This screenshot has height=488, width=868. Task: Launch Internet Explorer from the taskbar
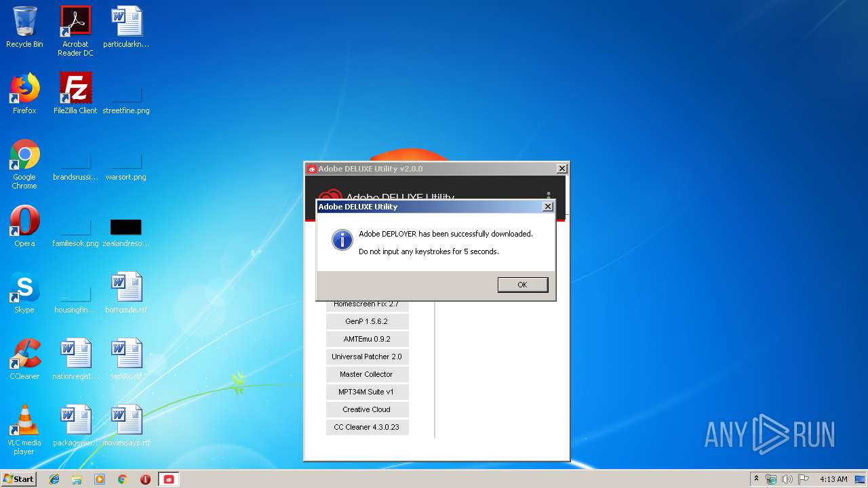(x=54, y=479)
